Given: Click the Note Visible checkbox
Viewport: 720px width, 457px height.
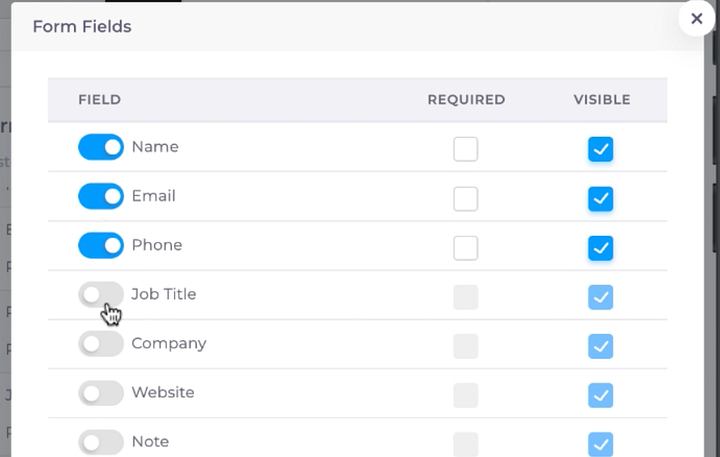Looking at the screenshot, I should (601, 444).
